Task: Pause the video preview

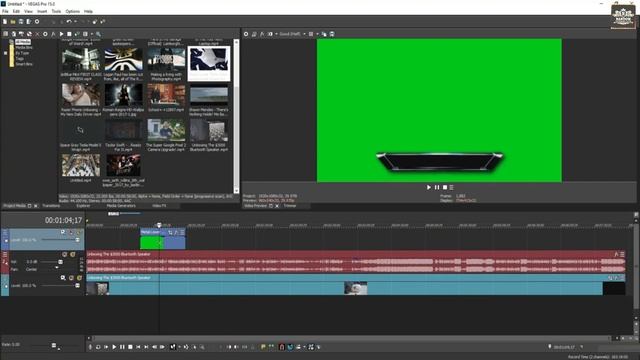Action: tap(437, 187)
